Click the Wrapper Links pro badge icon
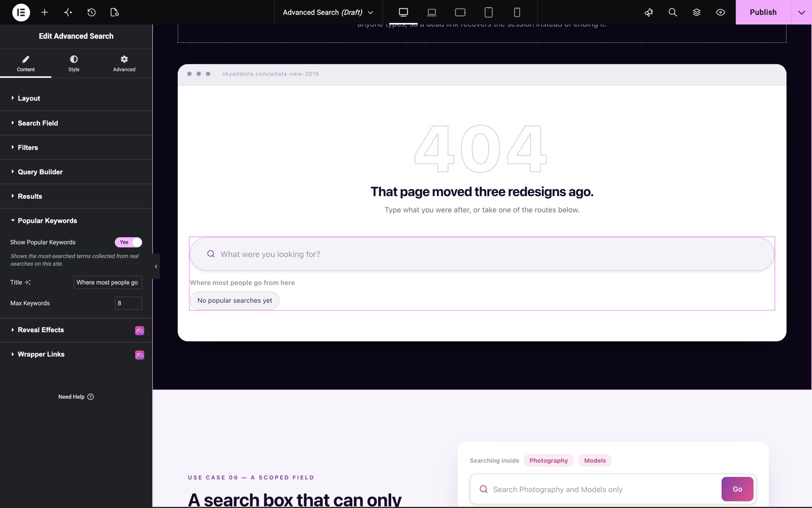This screenshot has width=812, height=508. pos(140,355)
